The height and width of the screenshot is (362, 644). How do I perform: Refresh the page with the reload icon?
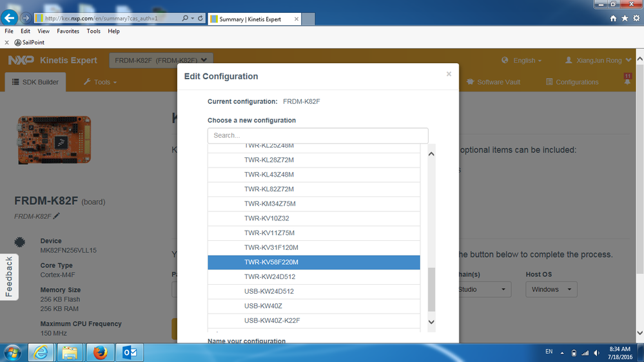(200, 18)
